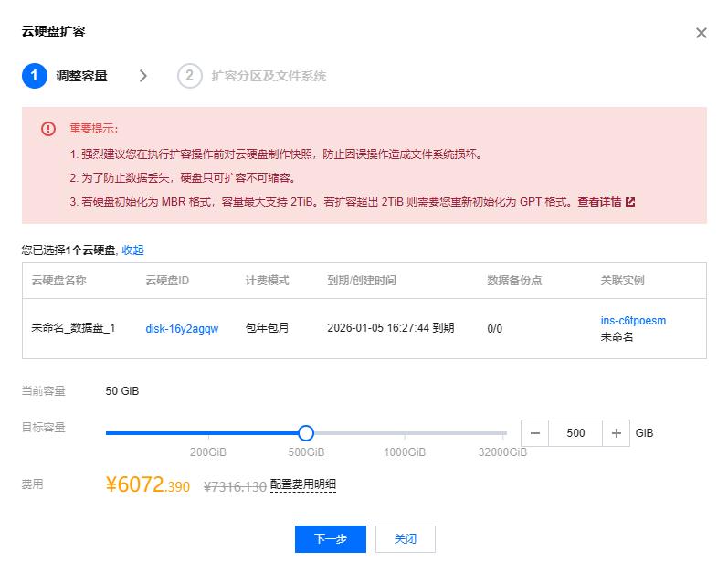Collapse the selected disk list via 收起

click(132, 250)
